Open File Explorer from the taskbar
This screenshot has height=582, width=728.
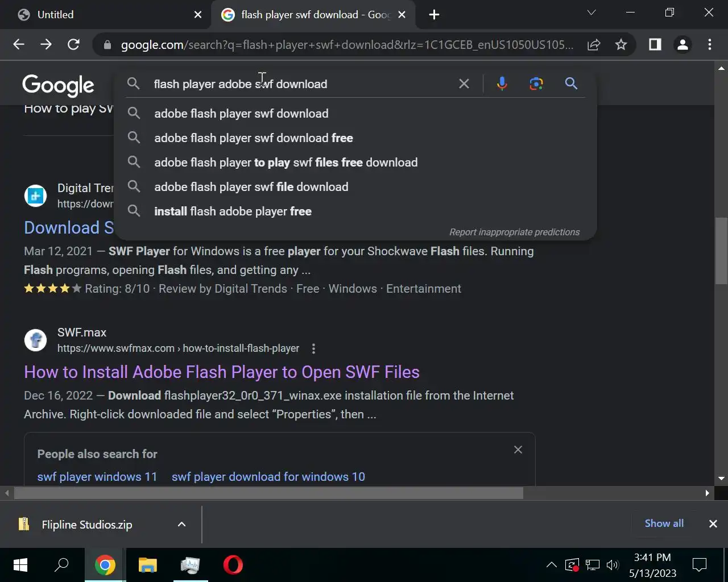148,565
